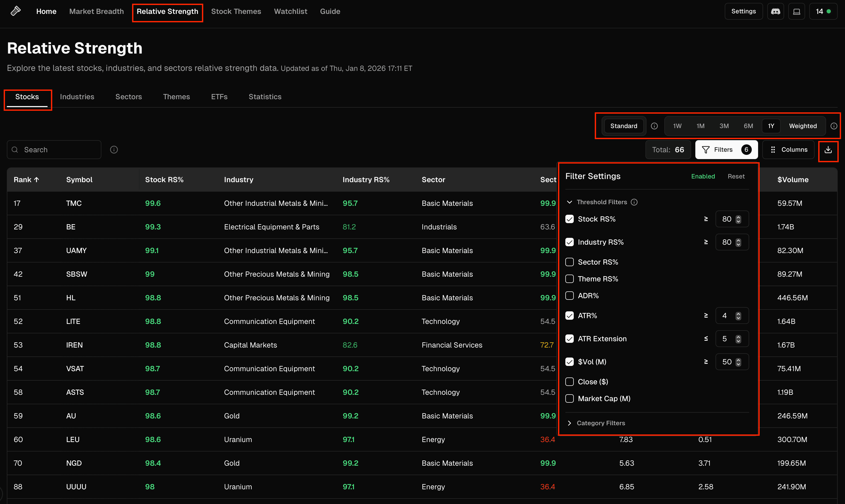Click the ATR% value stepper arrows
This screenshot has height=504, width=845.
[738, 316]
